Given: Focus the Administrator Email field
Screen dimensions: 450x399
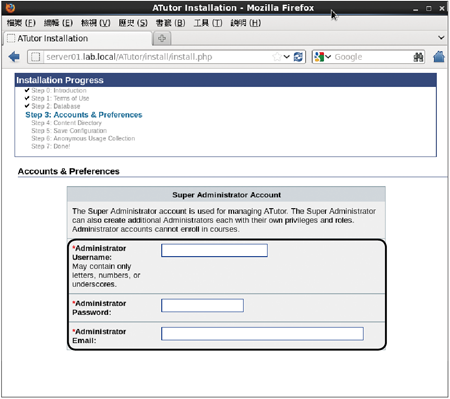Looking at the screenshot, I should (x=262, y=334).
